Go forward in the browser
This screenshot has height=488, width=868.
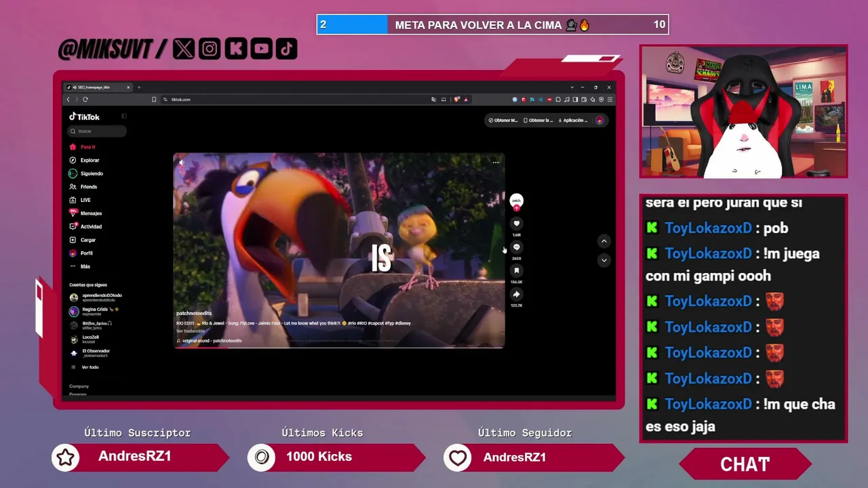[x=77, y=100]
